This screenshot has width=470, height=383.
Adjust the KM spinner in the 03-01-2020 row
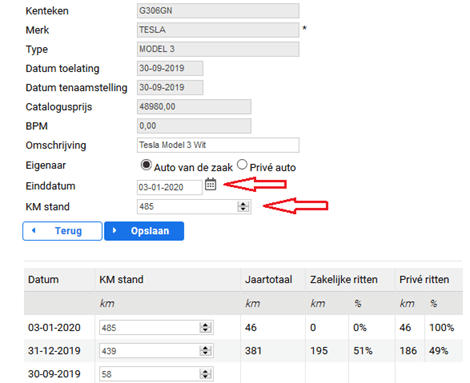pyautogui.click(x=206, y=328)
